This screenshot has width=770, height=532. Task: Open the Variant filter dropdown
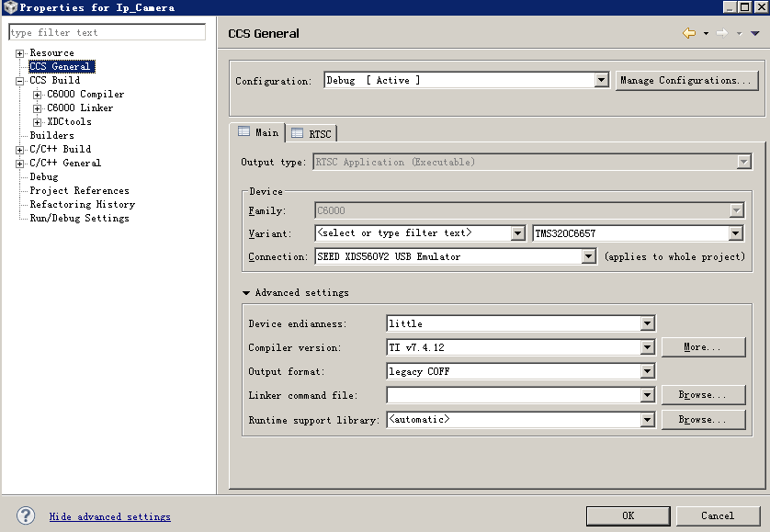point(517,233)
